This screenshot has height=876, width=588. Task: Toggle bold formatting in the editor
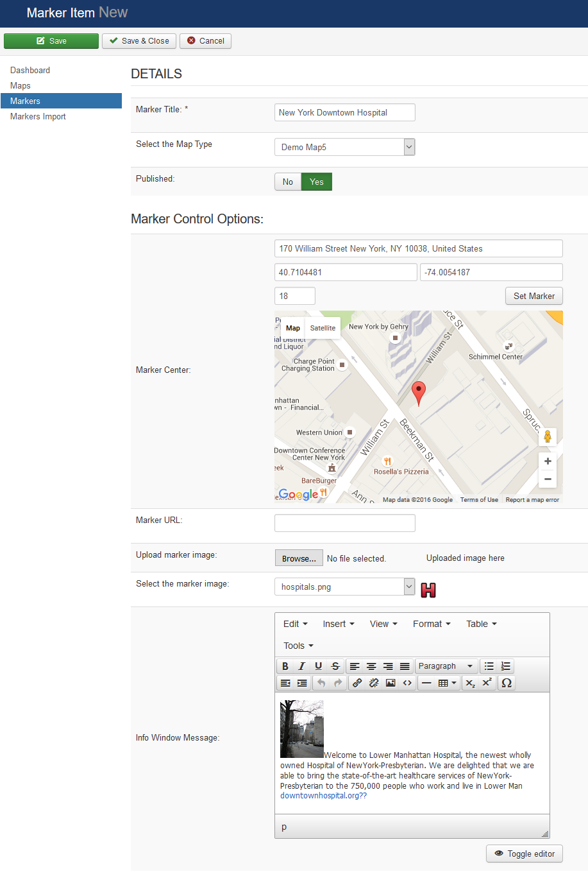click(285, 666)
